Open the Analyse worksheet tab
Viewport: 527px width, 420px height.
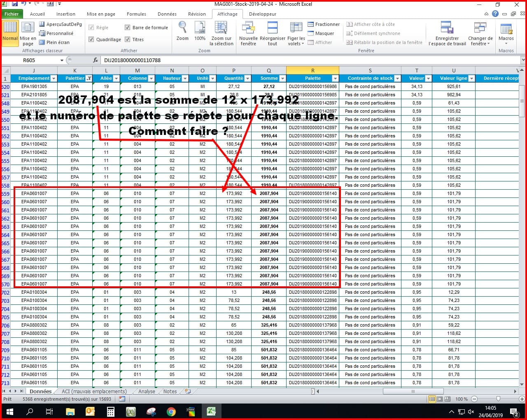(147, 391)
